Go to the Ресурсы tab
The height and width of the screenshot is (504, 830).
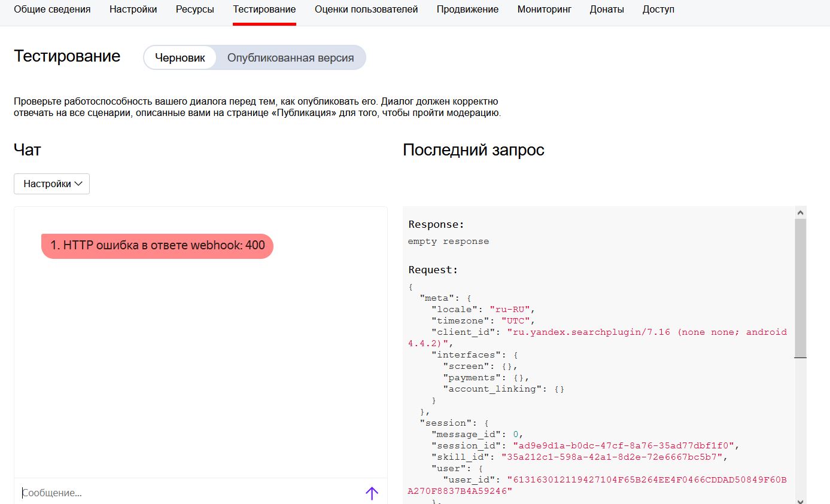tap(195, 10)
